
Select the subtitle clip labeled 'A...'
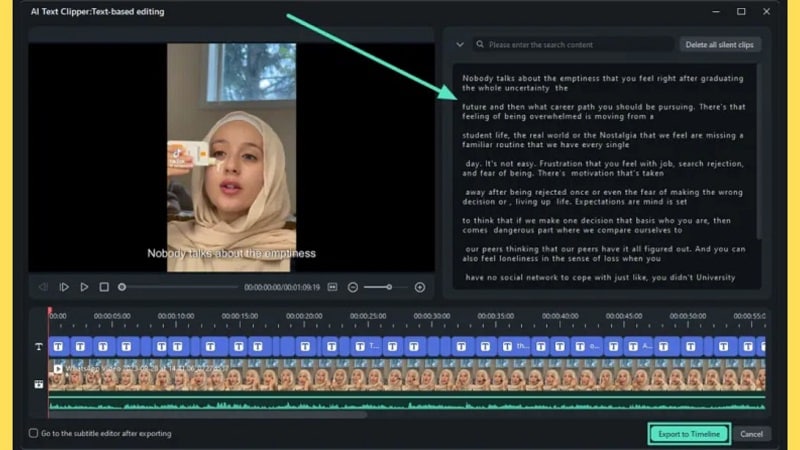click(x=640, y=346)
